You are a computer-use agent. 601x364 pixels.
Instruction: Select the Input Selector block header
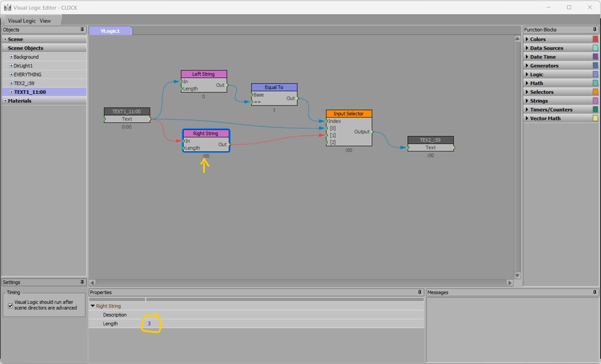[x=349, y=114]
